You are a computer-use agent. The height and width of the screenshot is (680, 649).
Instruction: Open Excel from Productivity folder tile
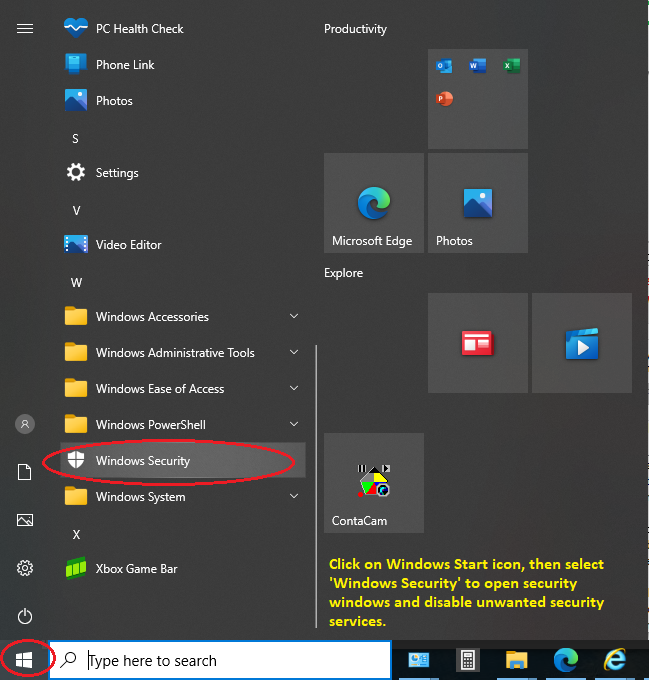tap(512, 66)
